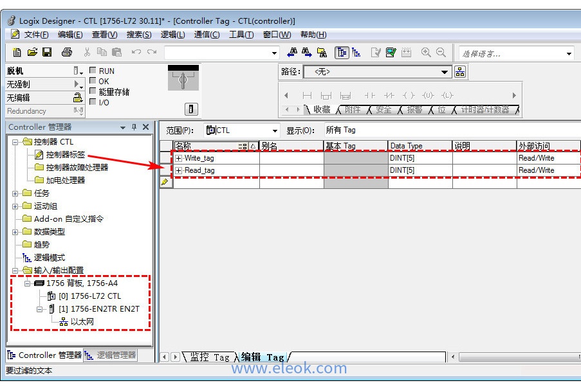The width and height of the screenshot is (581, 392).
Task: Toggle the RUN indicator checkbox
Action: [x=93, y=71]
